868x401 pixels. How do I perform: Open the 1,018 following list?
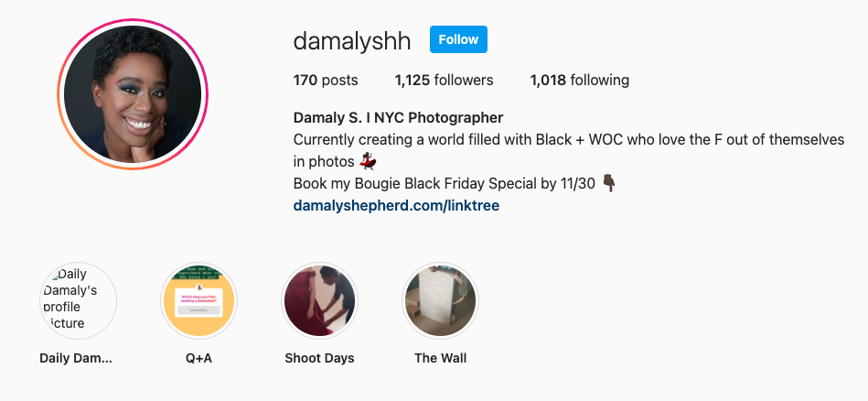click(x=580, y=81)
